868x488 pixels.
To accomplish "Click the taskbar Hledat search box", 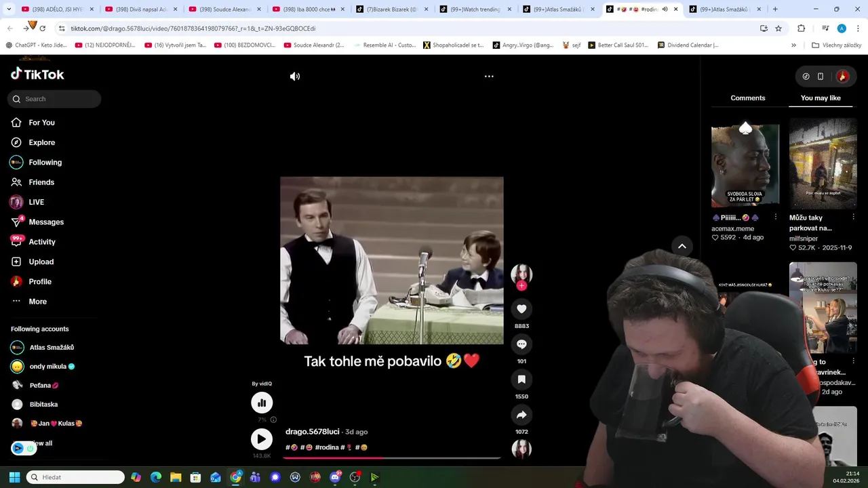I will [75, 477].
